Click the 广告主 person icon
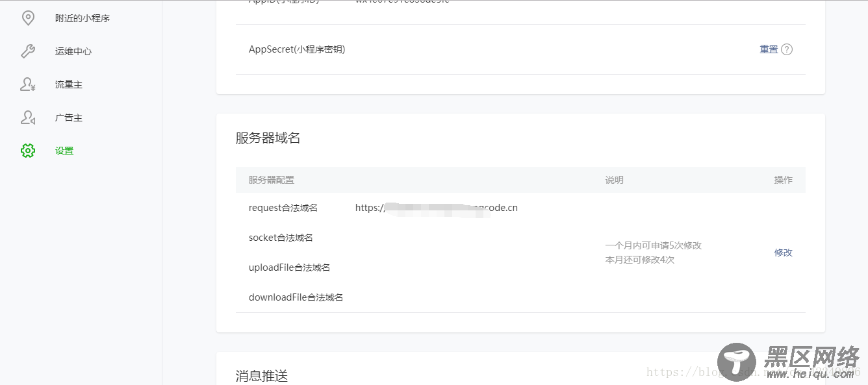 (x=28, y=118)
